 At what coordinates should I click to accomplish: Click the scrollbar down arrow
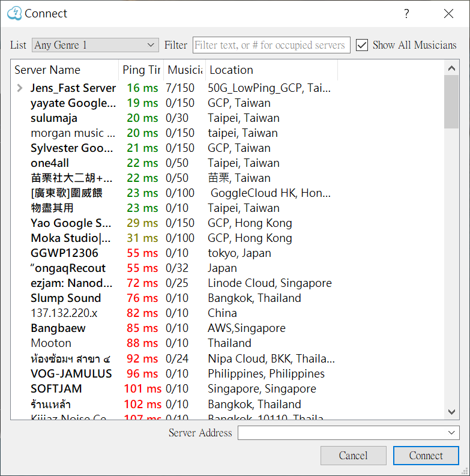(x=451, y=412)
